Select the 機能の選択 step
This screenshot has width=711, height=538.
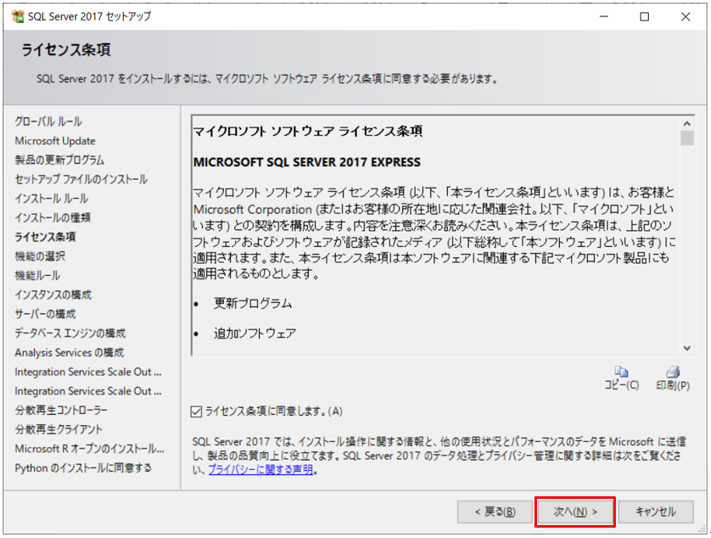40,256
